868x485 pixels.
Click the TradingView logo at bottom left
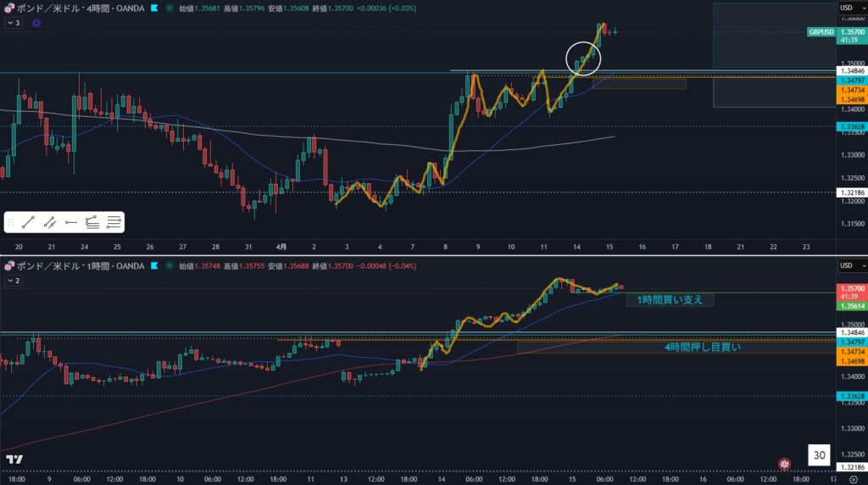[14, 460]
